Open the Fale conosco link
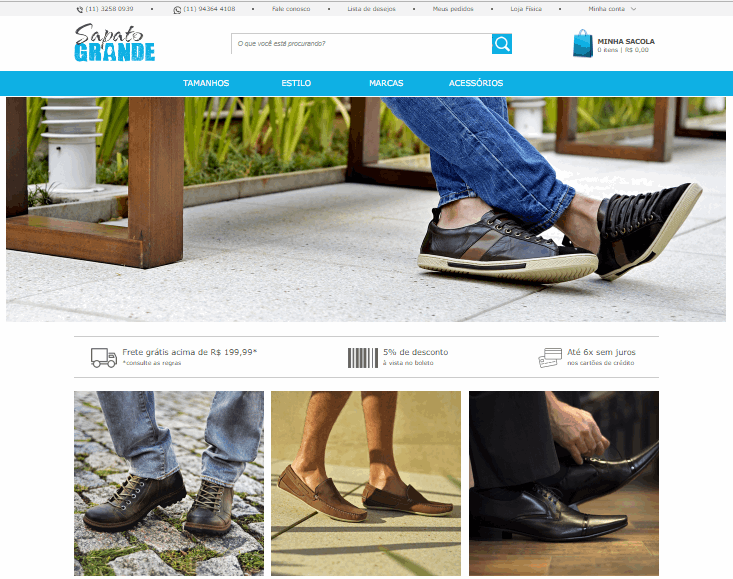Image resolution: width=733 pixels, height=579 pixels. pos(291,9)
